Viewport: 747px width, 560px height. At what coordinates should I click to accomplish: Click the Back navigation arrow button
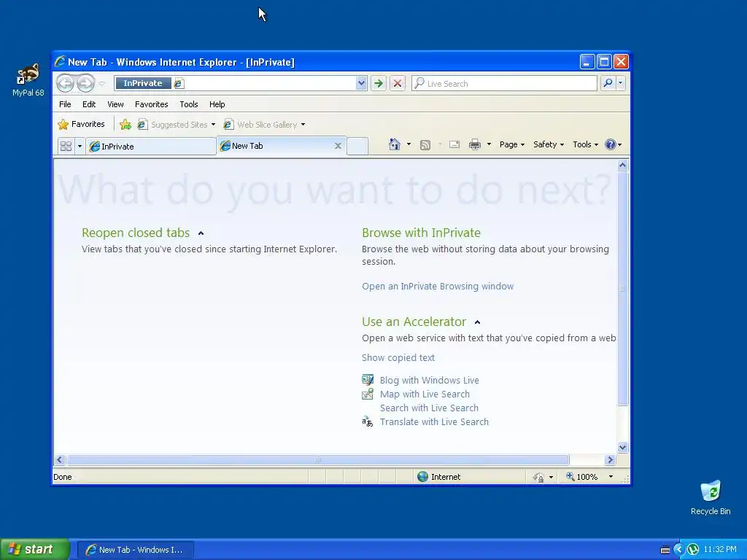65,83
